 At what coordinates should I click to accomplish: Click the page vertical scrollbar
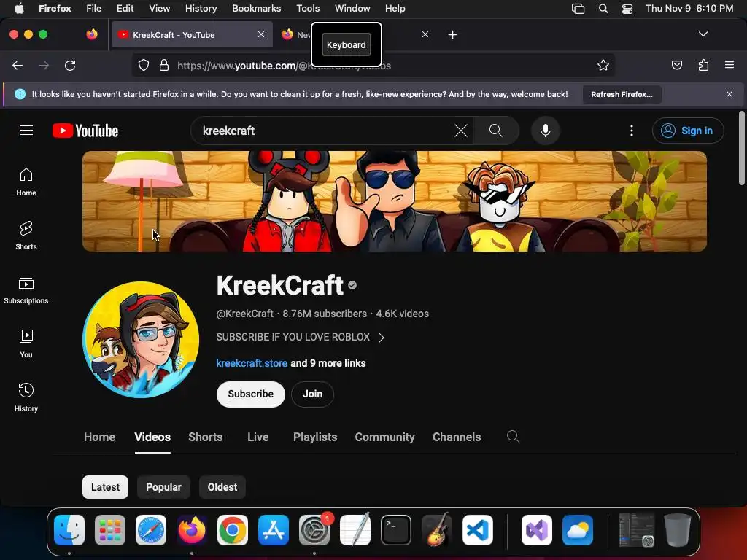click(x=742, y=147)
